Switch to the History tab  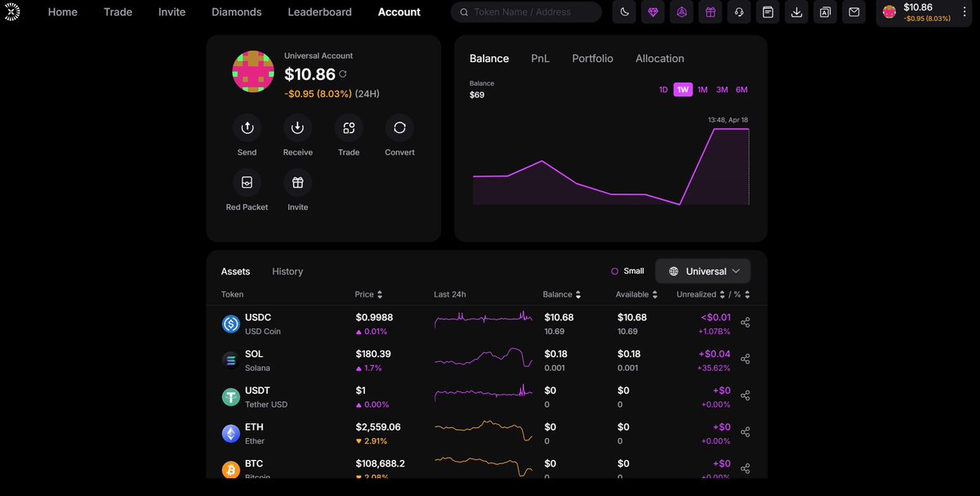[287, 271]
